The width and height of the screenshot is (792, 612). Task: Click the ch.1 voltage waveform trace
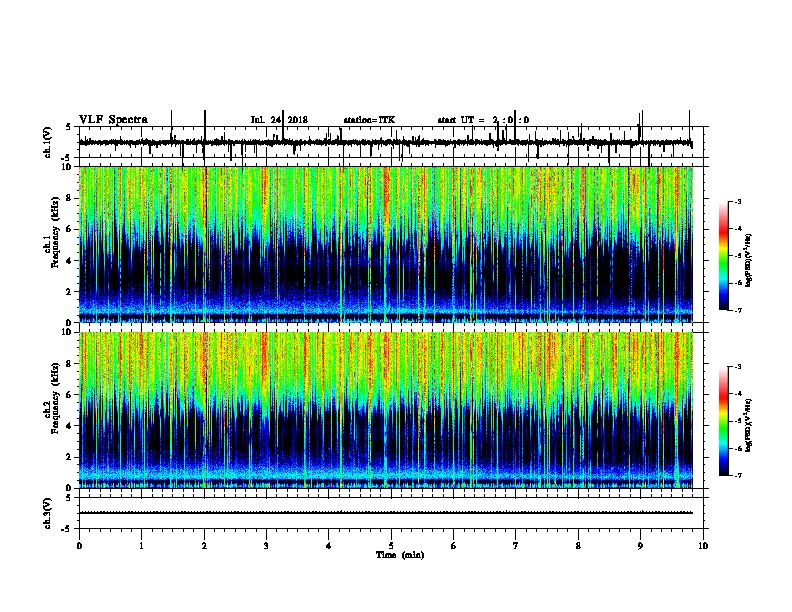(x=386, y=143)
